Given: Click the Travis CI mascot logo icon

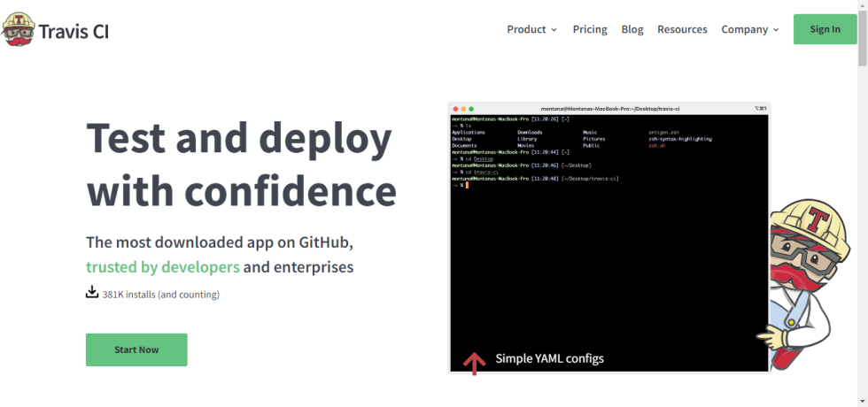Looking at the screenshot, I should coord(18,29).
